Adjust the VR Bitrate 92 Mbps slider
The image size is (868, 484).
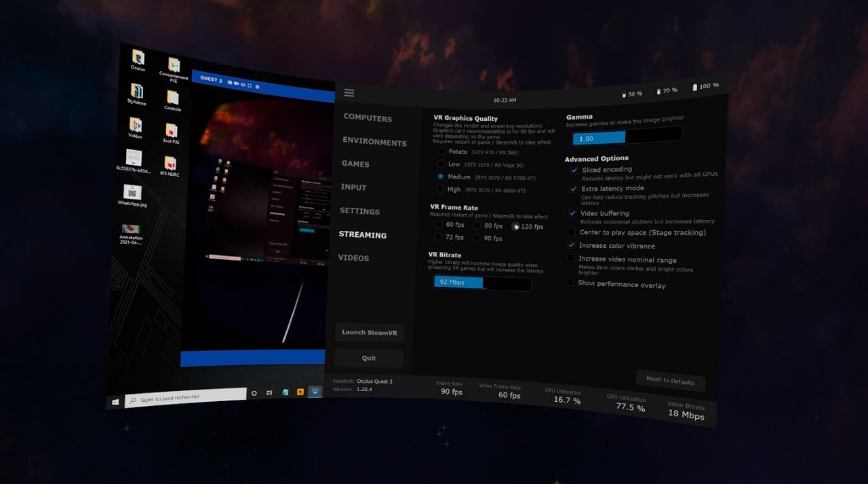point(483,282)
